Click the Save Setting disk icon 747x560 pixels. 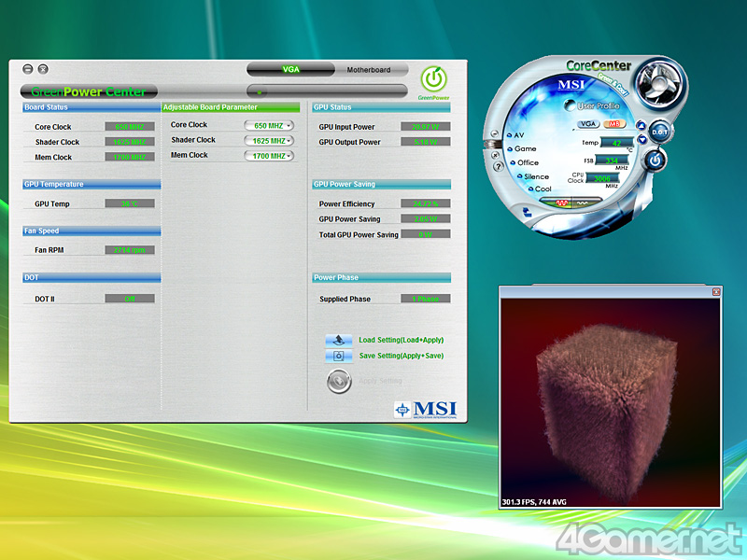(x=339, y=356)
